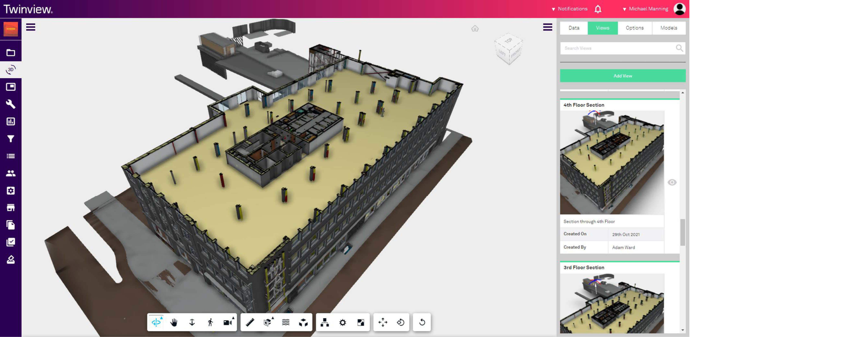Click the user avatar icon

[x=679, y=9]
